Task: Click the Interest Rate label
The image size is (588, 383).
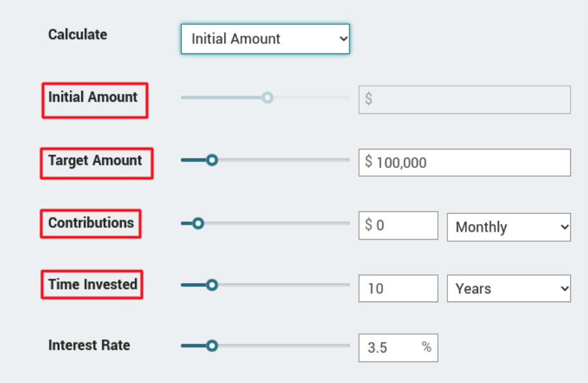Action: [x=89, y=345]
